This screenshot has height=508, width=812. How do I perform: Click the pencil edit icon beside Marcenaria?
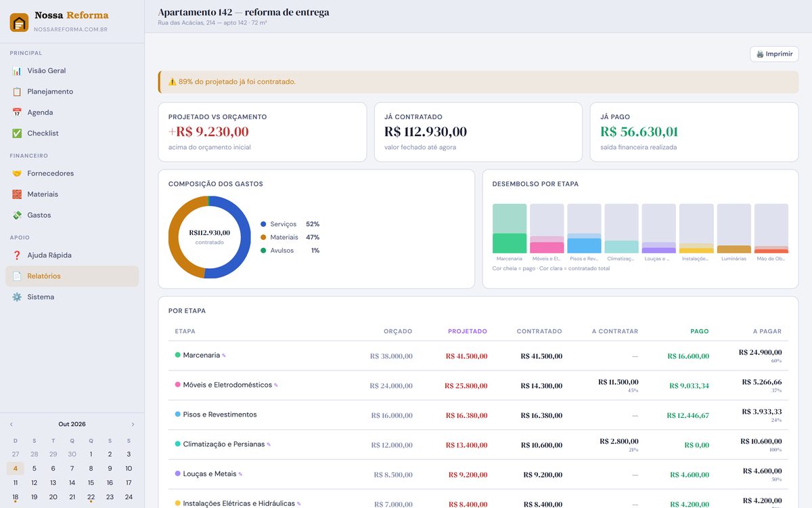224,356
